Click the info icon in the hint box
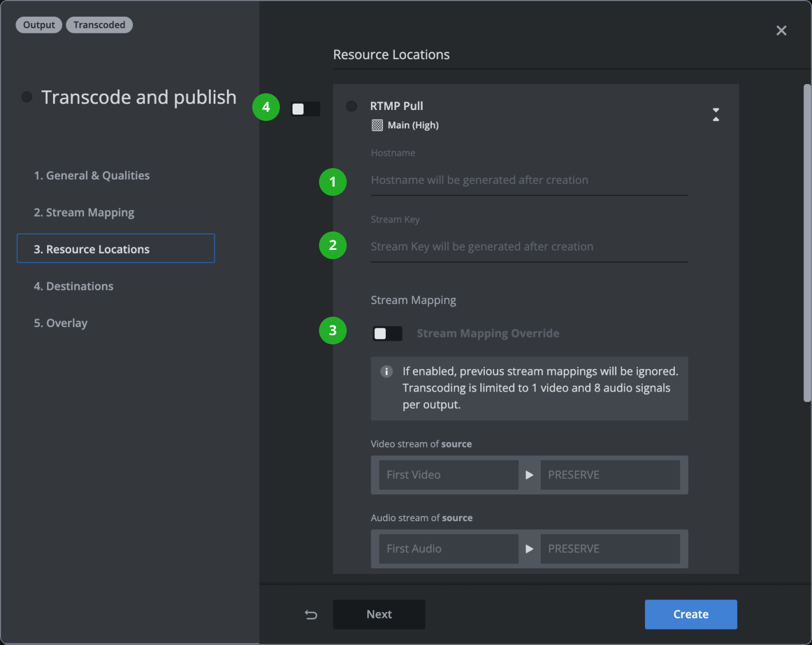This screenshot has width=812, height=645. [386, 371]
